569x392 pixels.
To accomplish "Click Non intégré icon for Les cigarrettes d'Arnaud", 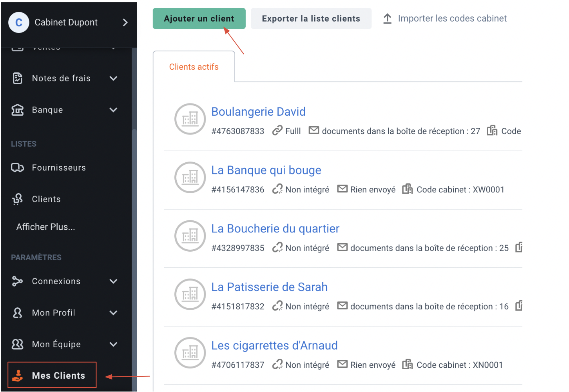I will 277,364.
